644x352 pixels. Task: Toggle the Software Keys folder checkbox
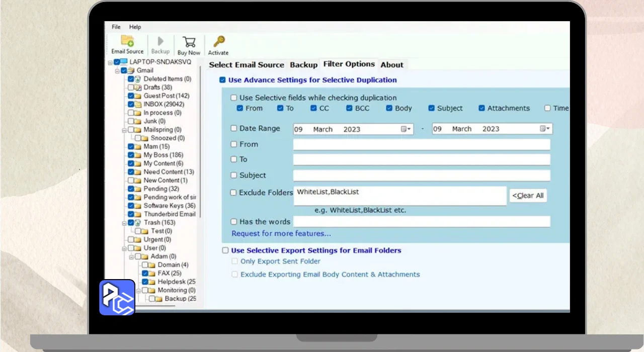[x=131, y=206]
